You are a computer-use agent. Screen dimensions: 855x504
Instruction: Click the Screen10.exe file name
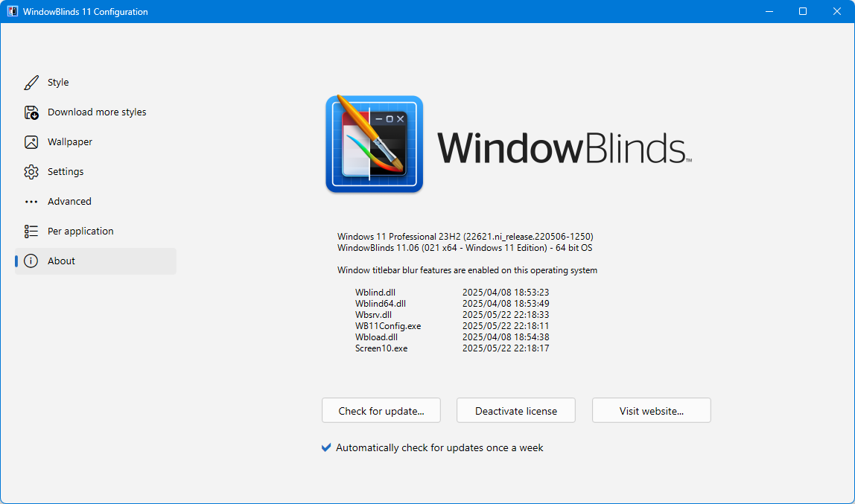(381, 348)
